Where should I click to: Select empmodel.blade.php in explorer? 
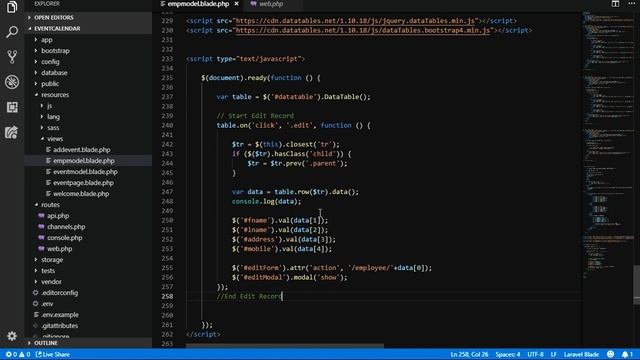click(x=84, y=161)
